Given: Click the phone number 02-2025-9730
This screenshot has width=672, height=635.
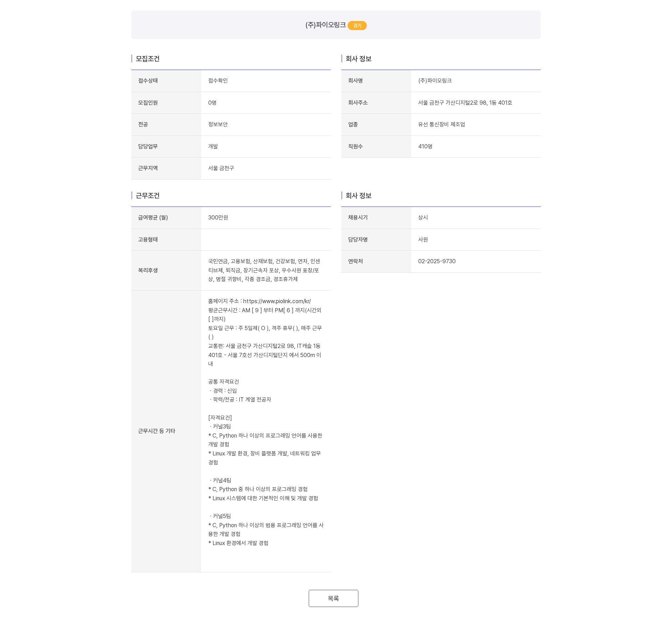Looking at the screenshot, I should click(437, 261).
